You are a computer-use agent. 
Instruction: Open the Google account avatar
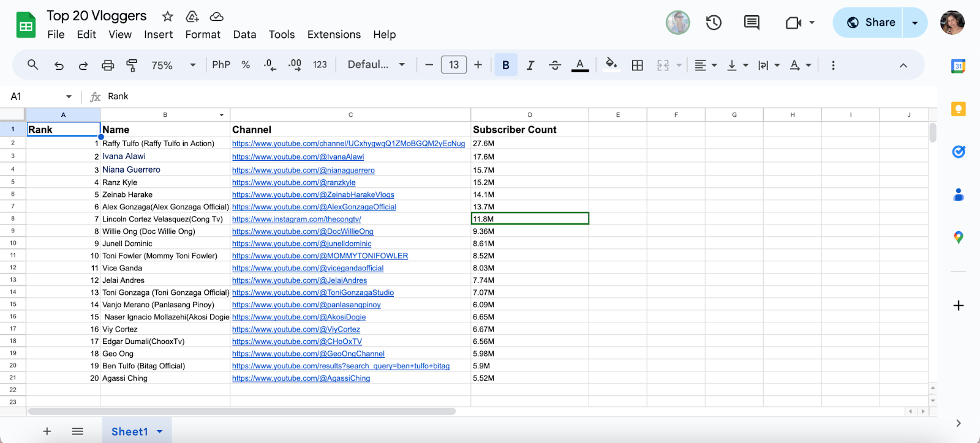point(952,23)
